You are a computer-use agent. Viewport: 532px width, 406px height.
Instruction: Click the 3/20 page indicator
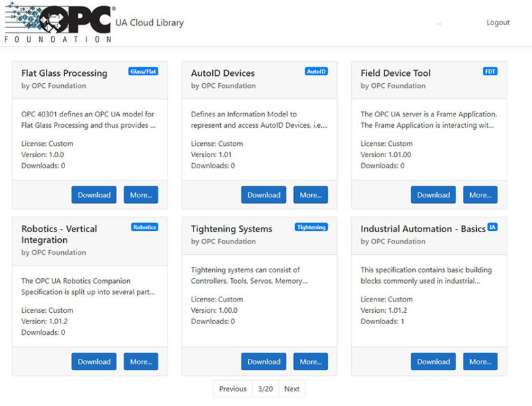[x=265, y=389]
